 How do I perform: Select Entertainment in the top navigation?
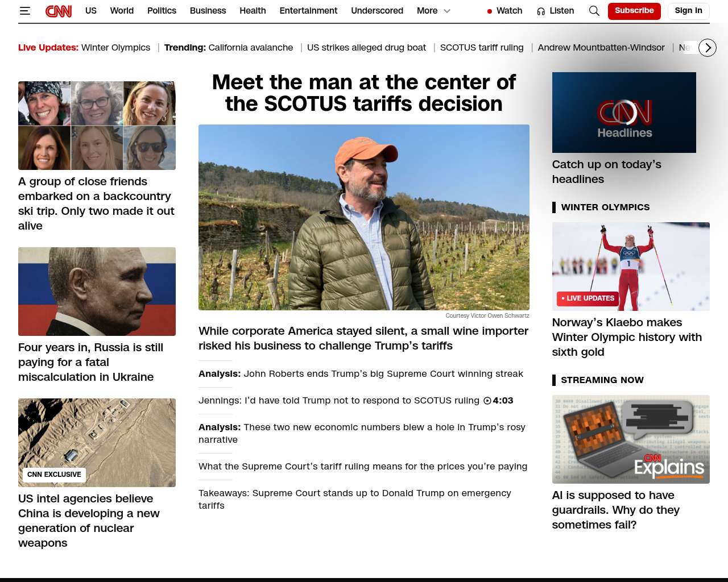click(x=308, y=11)
